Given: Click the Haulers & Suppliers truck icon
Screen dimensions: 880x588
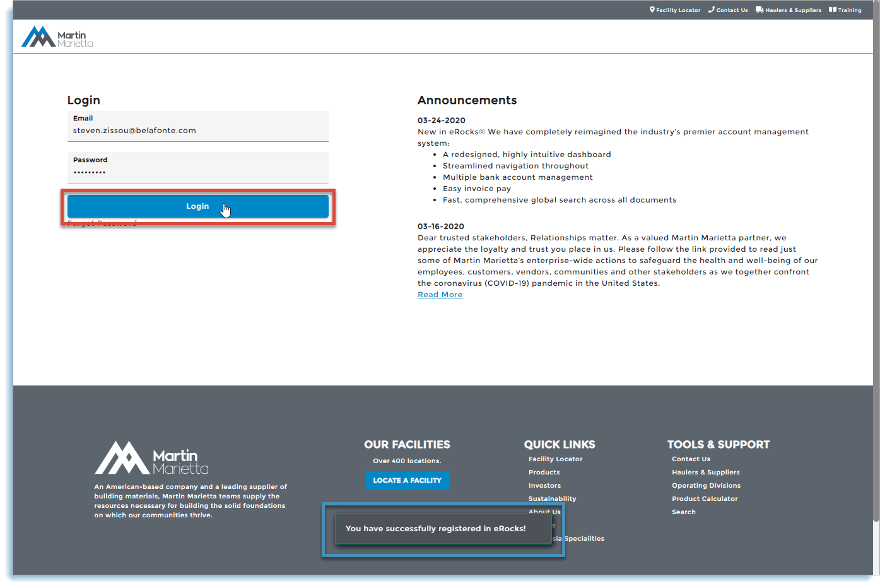Looking at the screenshot, I should (x=760, y=9).
